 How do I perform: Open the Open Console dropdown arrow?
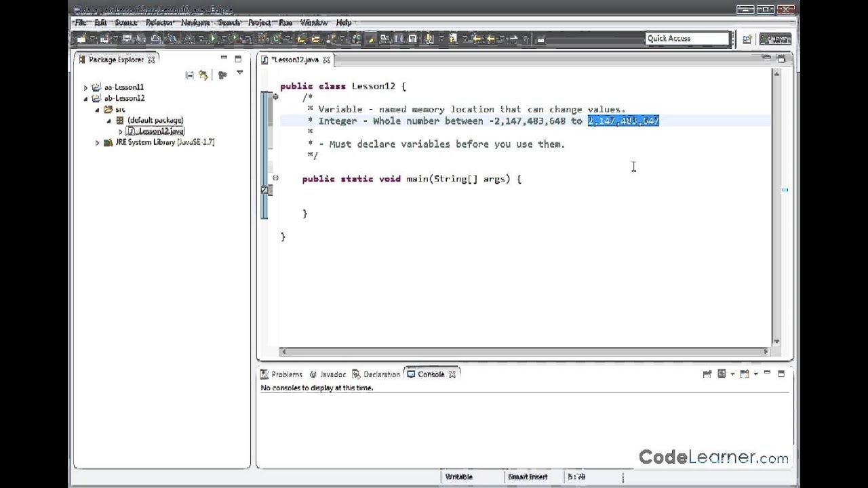click(755, 374)
